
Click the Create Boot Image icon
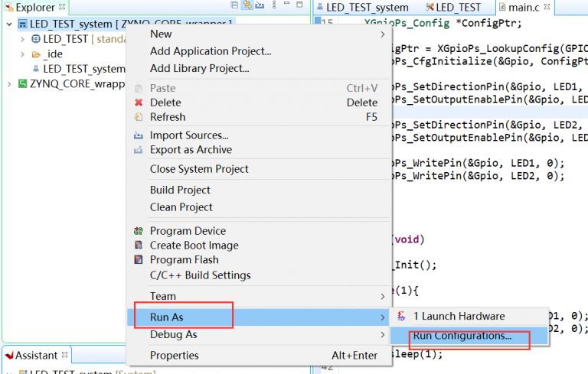(x=139, y=246)
